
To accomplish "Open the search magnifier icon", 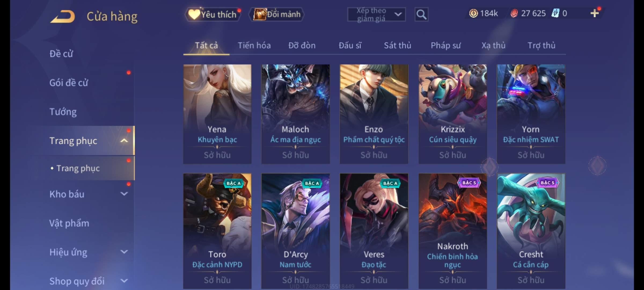I will pos(421,15).
